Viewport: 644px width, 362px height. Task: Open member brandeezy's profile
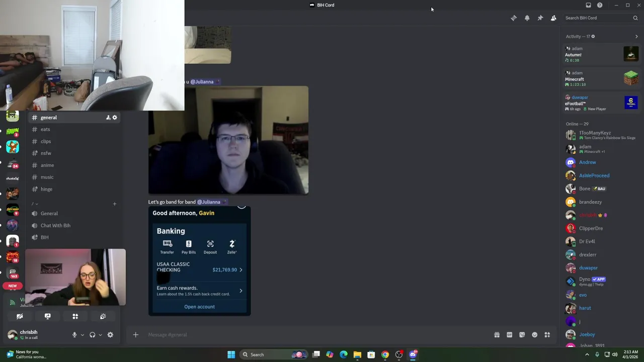tap(601, 202)
